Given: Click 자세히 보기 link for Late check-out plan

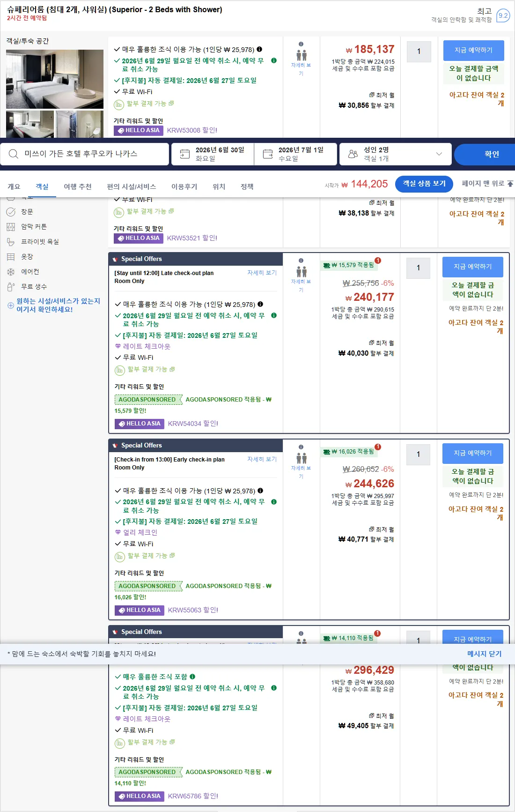Looking at the screenshot, I should point(262,273).
